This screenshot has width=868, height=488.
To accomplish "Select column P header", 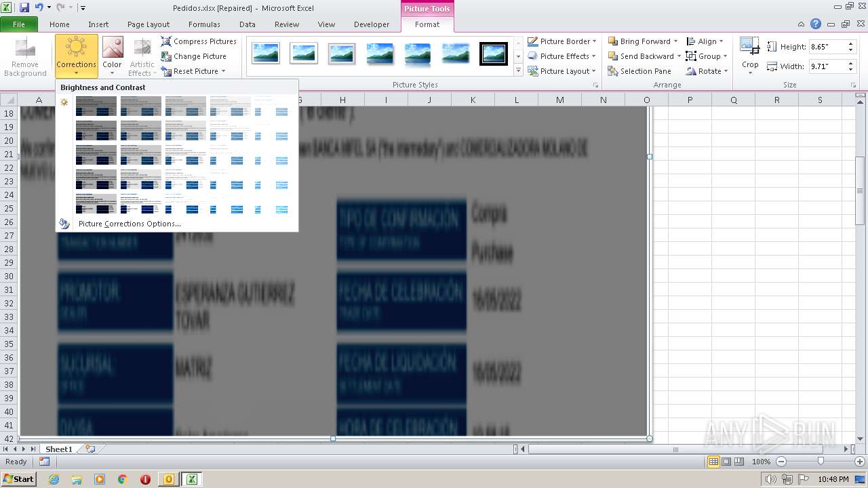I will (x=690, y=100).
